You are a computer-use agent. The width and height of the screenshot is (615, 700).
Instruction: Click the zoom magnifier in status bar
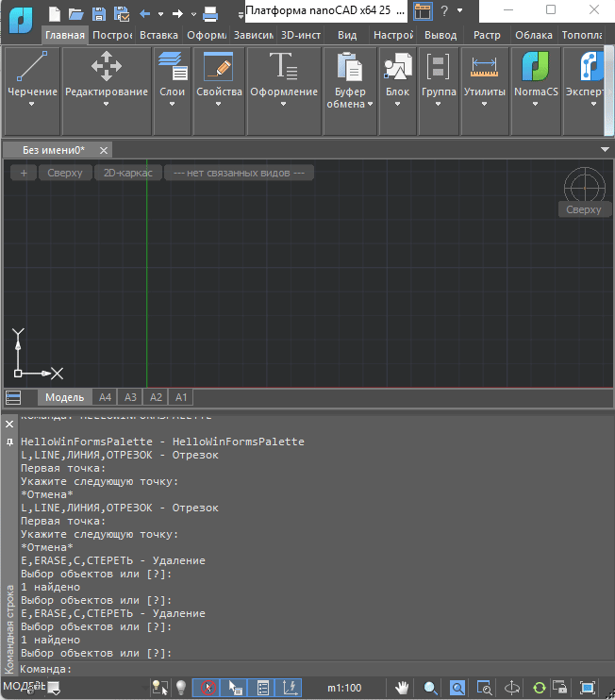tap(430, 688)
